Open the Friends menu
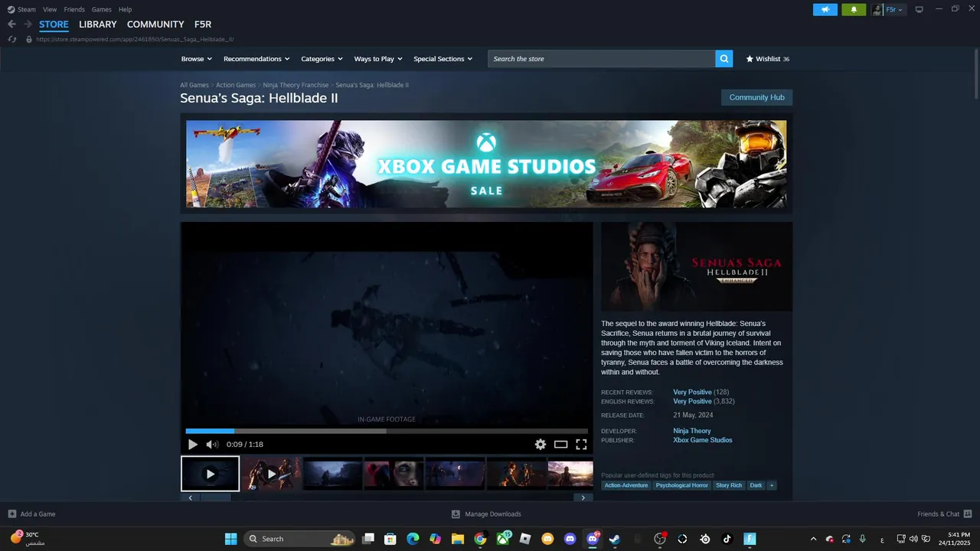 click(74, 9)
